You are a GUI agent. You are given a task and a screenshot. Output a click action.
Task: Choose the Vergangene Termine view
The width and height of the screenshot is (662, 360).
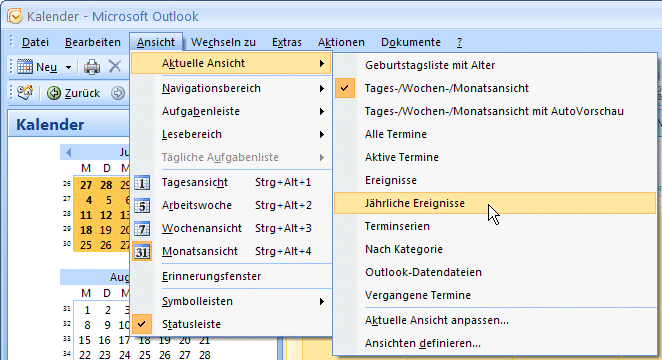point(495,295)
